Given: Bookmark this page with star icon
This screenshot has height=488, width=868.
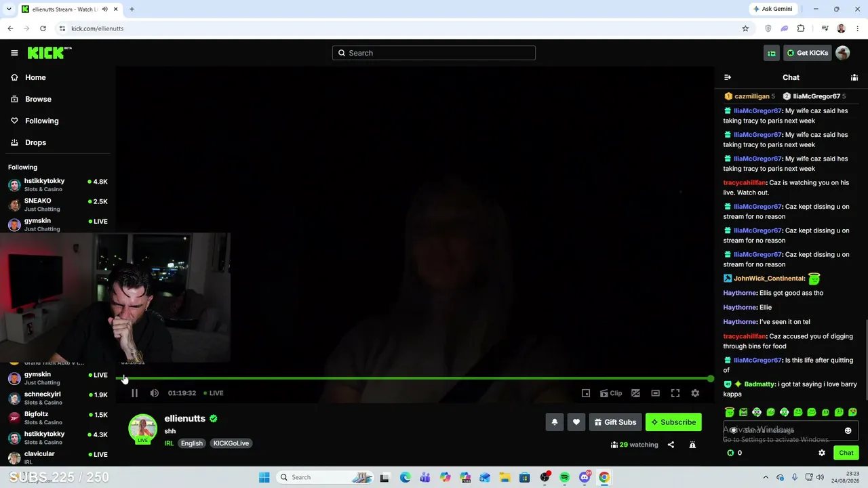Looking at the screenshot, I should click(745, 28).
